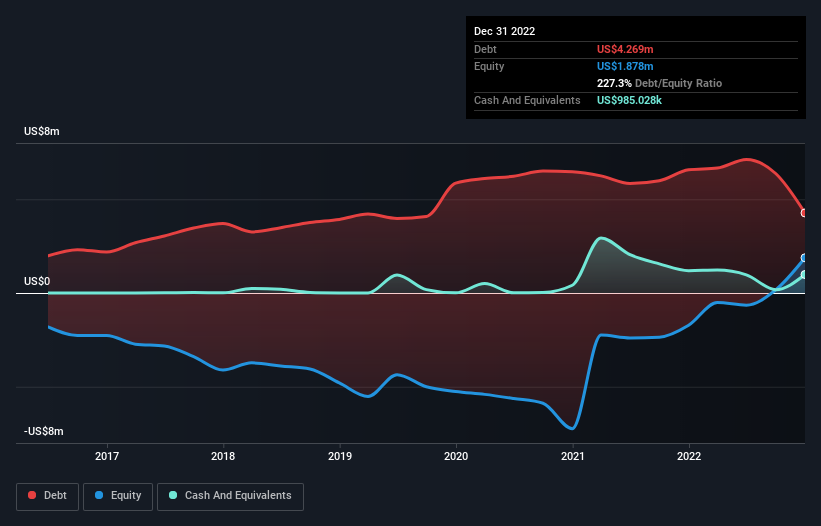
Task: Select the teal Cash endpoint marker on chart
Action: (804, 275)
